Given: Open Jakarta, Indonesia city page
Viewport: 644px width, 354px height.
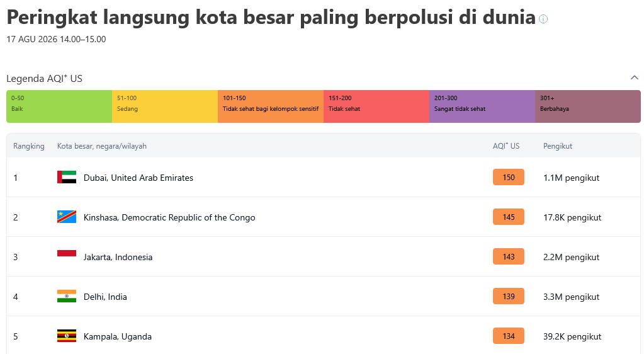Looking at the screenshot, I should coord(118,257).
